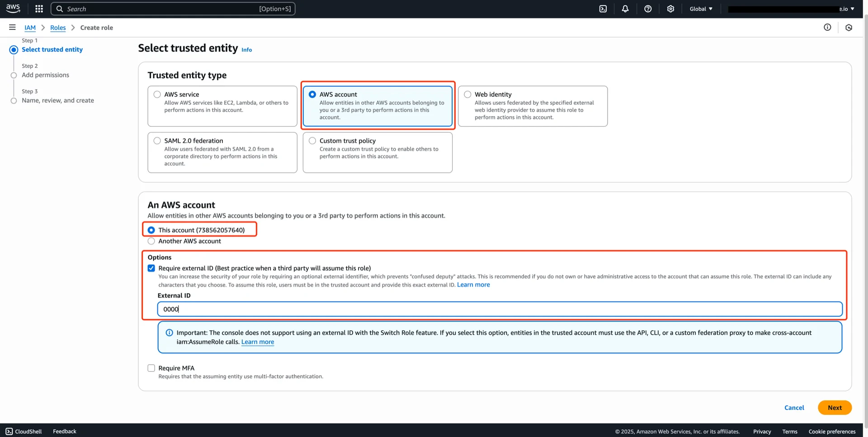Click the Trusted entity type heading
The image size is (868, 437).
pos(187,75)
